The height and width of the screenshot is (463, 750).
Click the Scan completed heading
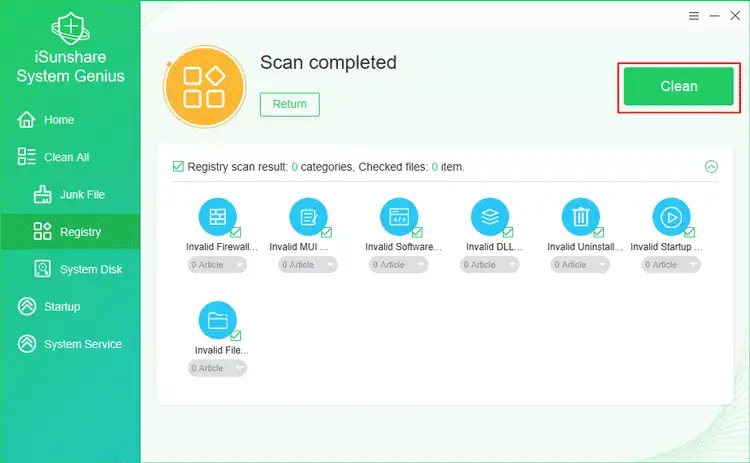[328, 63]
